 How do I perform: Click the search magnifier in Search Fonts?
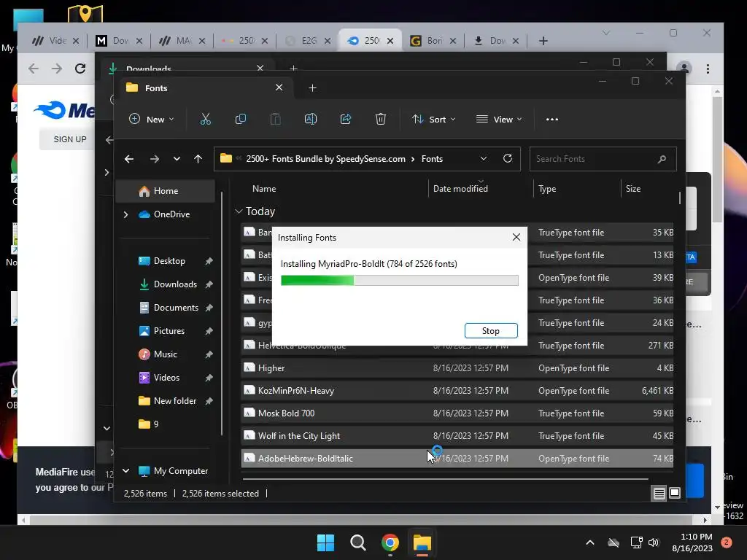point(662,159)
